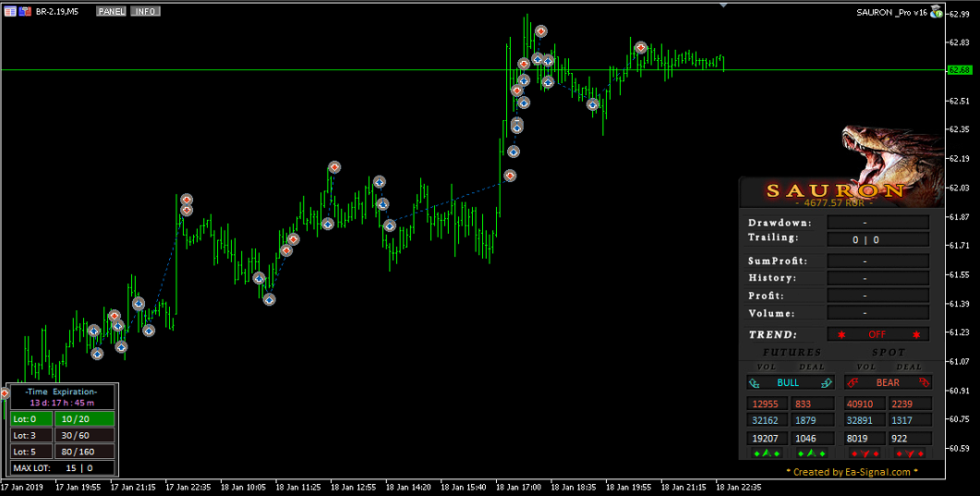Select sell marker at 62.03 before 17:00 rally

point(510,176)
